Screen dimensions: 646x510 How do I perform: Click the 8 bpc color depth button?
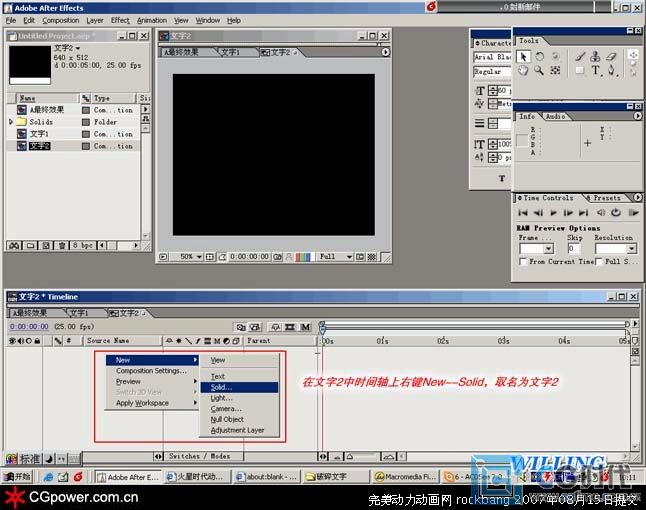(83, 246)
